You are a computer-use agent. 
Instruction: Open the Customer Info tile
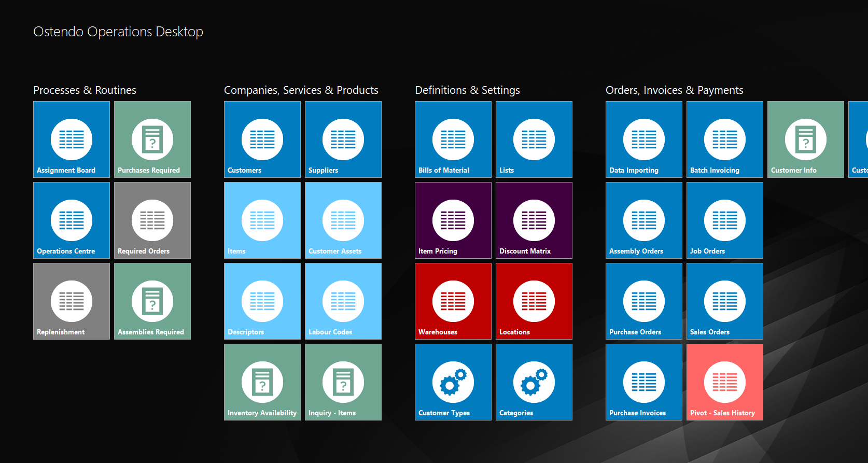pos(806,139)
